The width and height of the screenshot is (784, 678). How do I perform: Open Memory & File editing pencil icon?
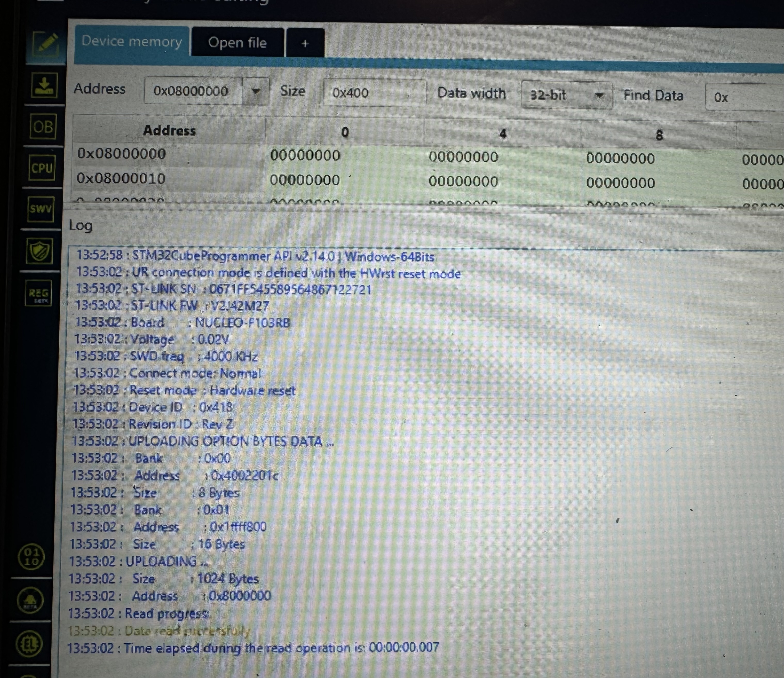click(46, 44)
